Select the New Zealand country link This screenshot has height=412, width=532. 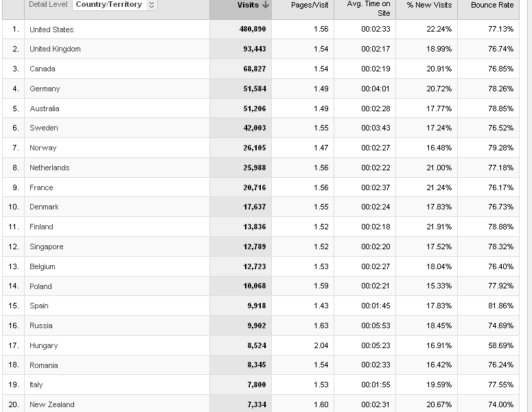pos(52,404)
